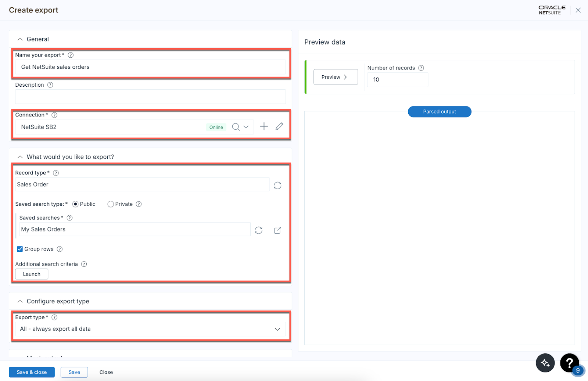The image size is (588, 381).
Task: Edit connection with pencil icon
Action: (x=279, y=126)
